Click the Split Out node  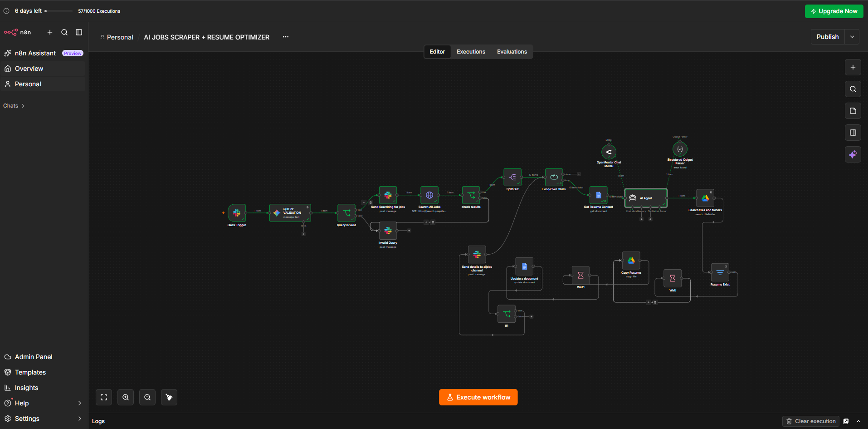point(512,178)
